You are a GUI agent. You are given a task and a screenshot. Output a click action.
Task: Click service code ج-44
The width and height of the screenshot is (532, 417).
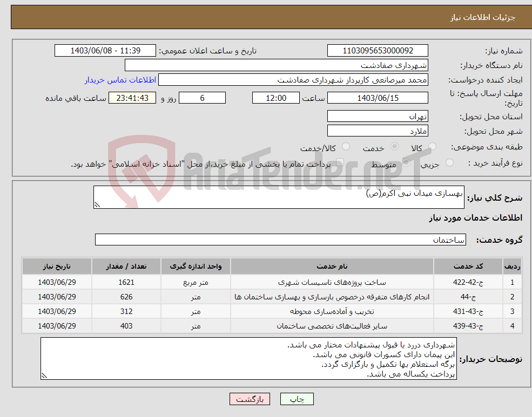468,297
